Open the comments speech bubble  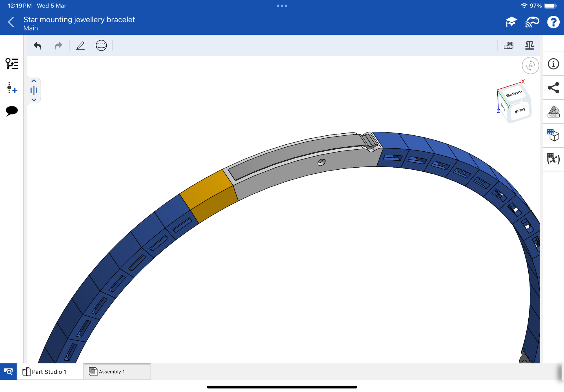click(12, 111)
